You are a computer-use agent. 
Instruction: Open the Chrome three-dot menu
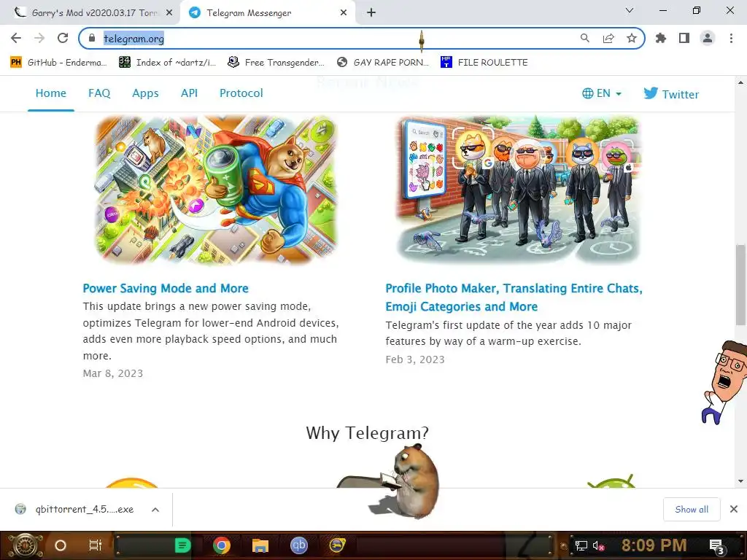[x=731, y=38]
